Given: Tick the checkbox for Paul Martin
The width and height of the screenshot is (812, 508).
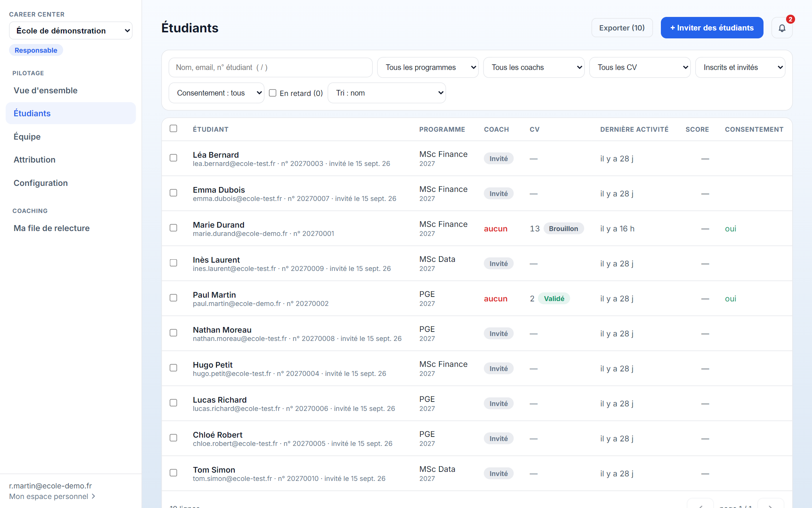Looking at the screenshot, I should (x=173, y=298).
